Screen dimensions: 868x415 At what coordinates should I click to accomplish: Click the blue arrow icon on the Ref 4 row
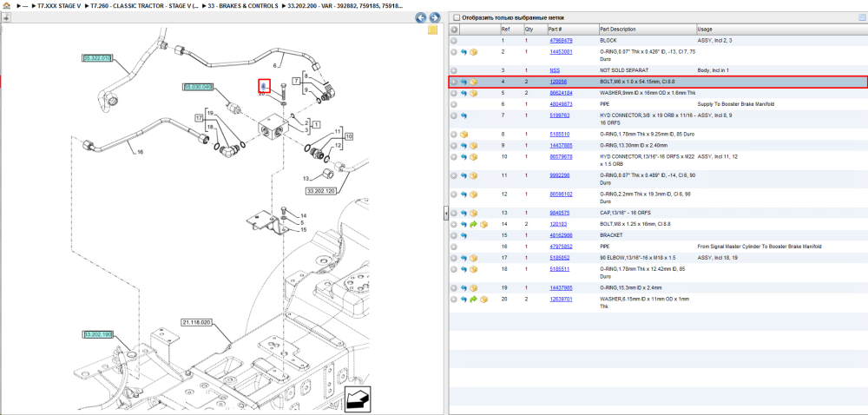coord(464,82)
